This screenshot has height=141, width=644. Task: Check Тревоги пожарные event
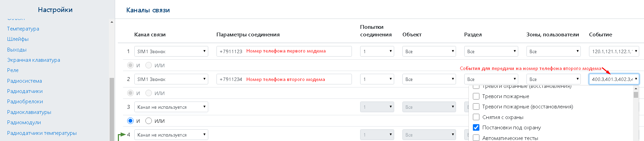[x=476, y=96]
